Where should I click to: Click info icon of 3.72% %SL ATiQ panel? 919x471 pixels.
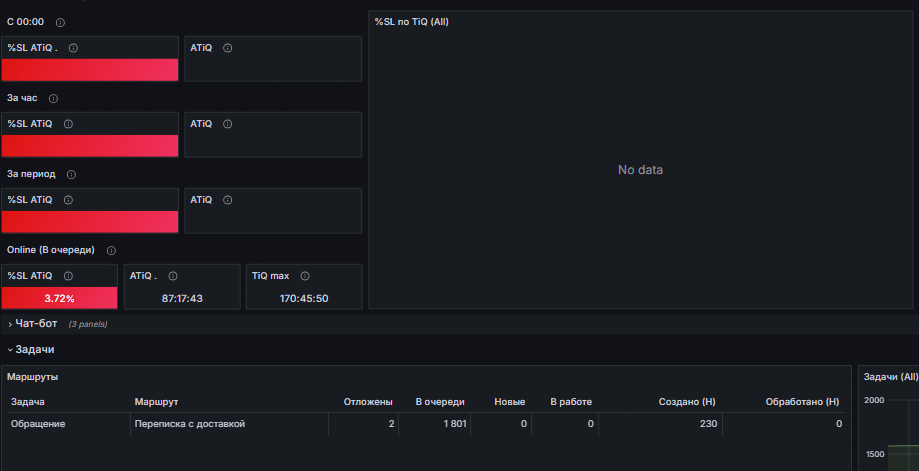68,276
